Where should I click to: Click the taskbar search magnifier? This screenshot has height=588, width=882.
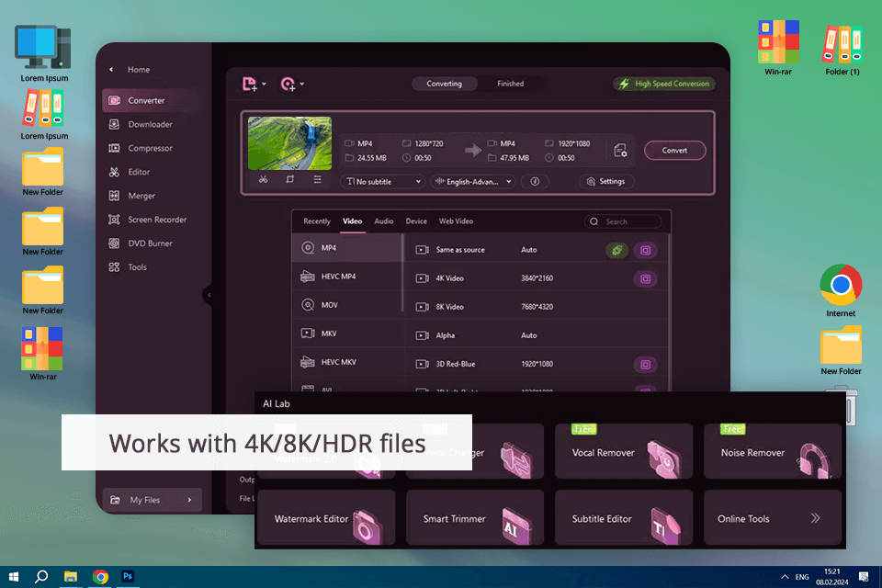[41, 577]
